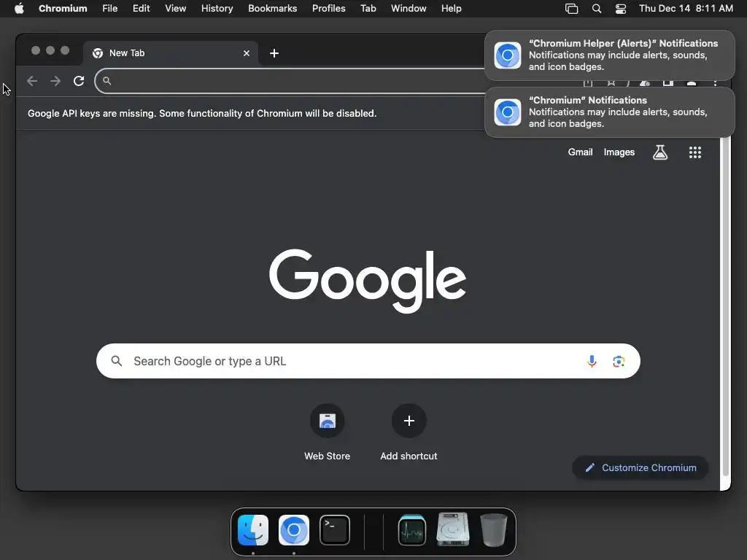Open the File menu

tap(110, 9)
